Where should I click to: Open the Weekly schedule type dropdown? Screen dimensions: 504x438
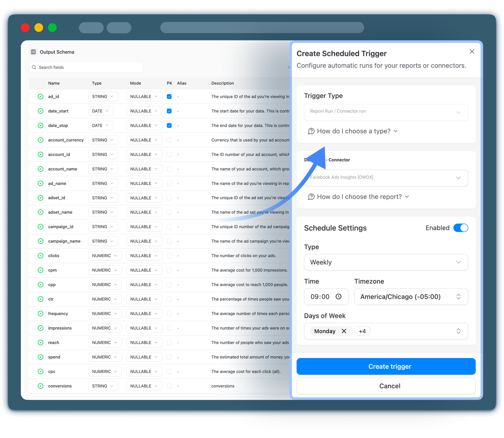click(386, 262)
